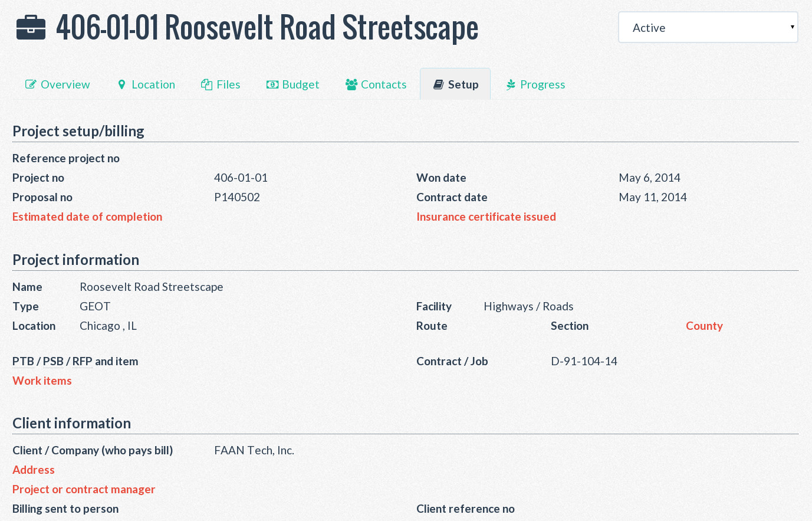Click the Overview tab edit icon
The image size is (812, 521).
coord(31,84)
